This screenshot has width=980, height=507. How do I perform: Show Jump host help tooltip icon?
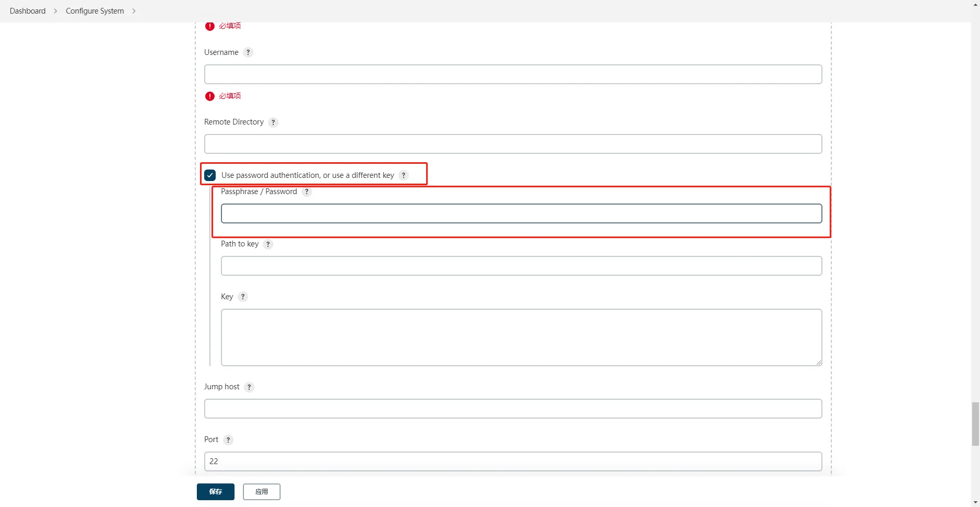249,387
